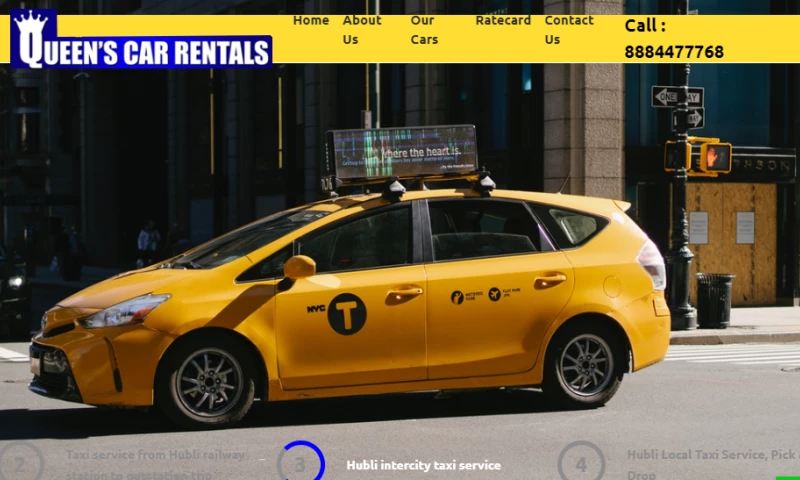Go to the About Us page
This screenshot has height=480, width=800.
coord(362,30)
